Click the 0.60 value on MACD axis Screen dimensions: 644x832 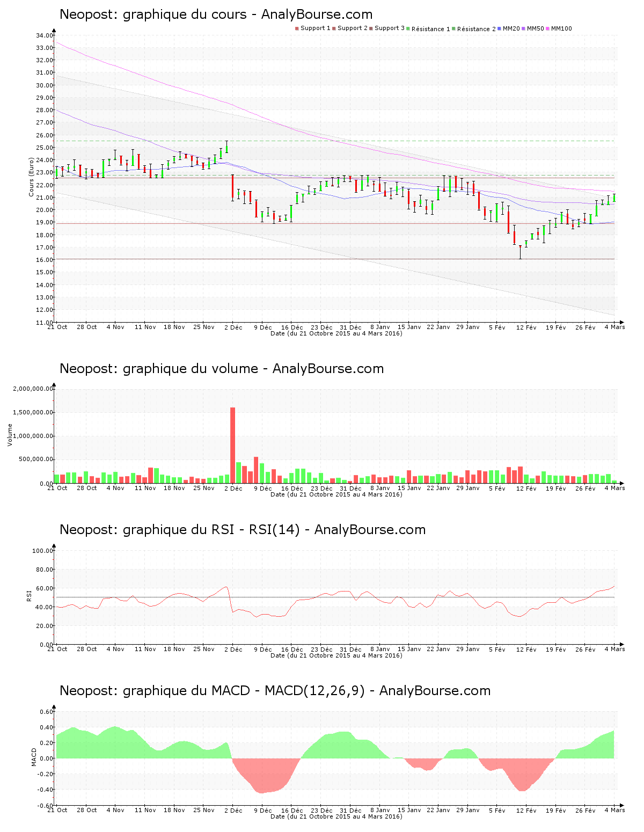coord(47,712)
